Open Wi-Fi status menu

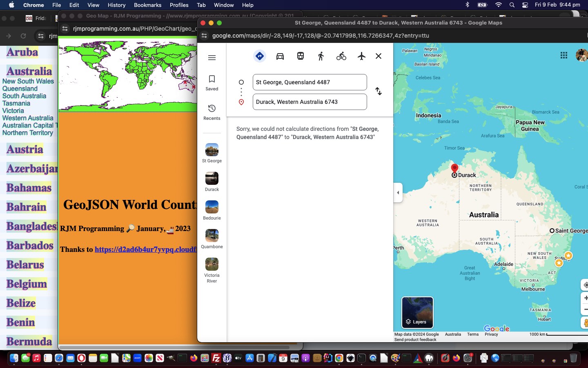(x=498, y=5)
